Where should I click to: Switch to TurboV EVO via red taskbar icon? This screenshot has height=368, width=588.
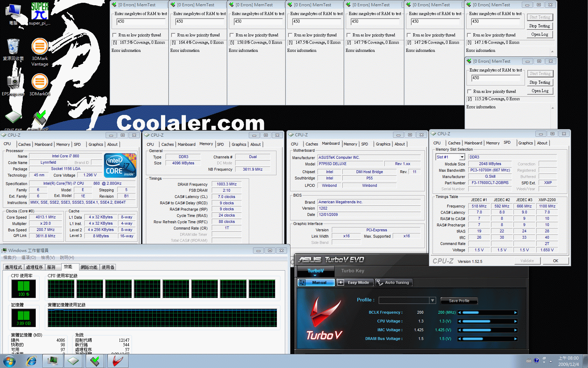(117, 361)
